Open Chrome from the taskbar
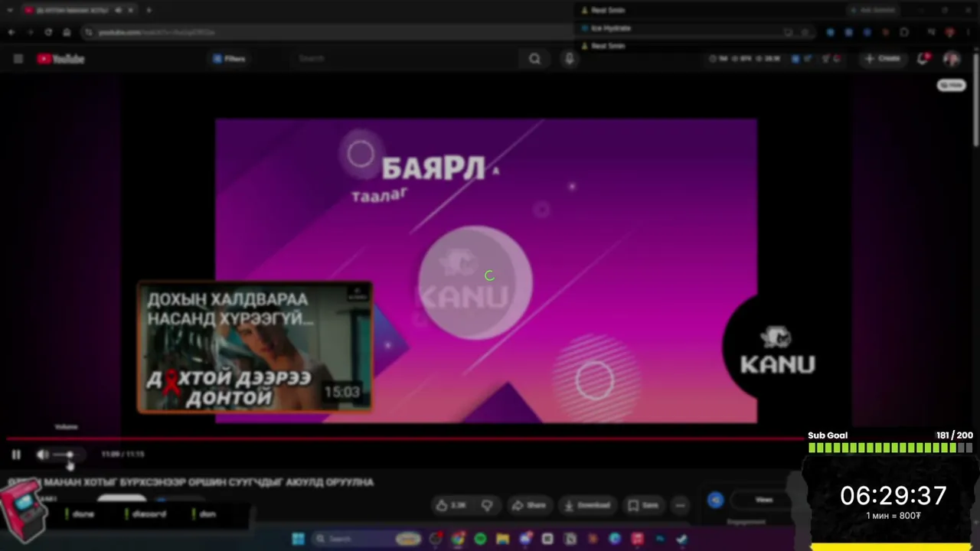Screen dimensions: 980x551 (458, 539)
